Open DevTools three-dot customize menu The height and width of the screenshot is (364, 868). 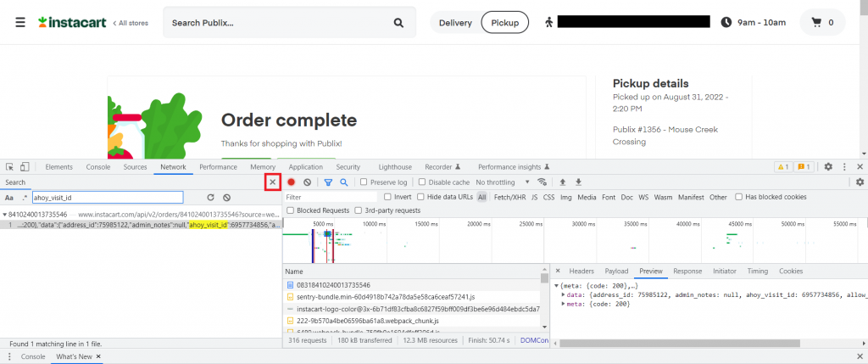pos(844,167)
